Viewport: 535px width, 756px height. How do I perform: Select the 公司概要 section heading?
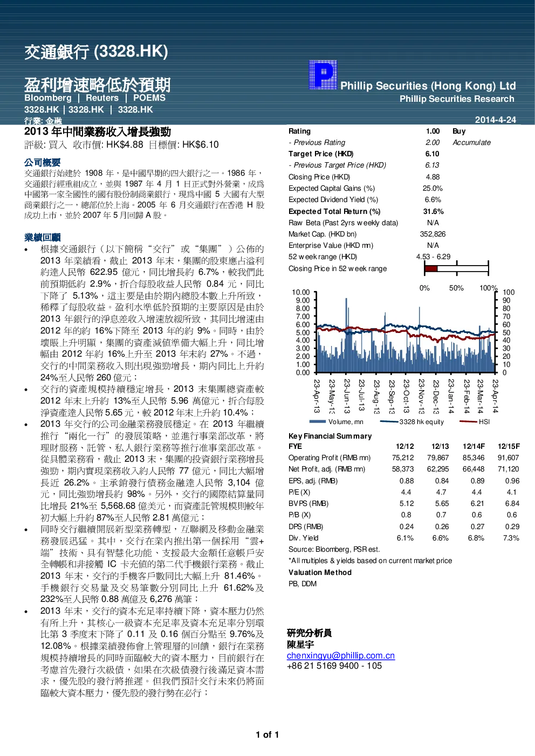point(42,162)
